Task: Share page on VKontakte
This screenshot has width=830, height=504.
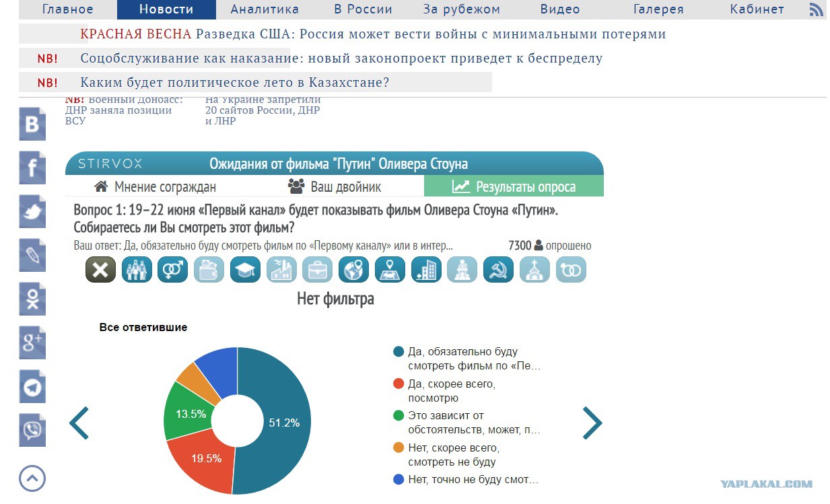Action: click(32, 124)
